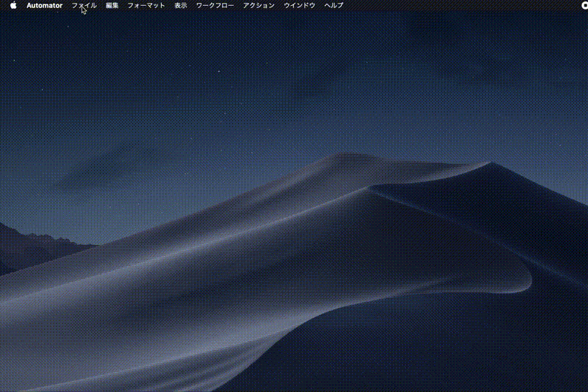The height and width of the screenshot is (392, 588).
Task: Open the 編集 menu
Action: pyautogui.click(x=112, y=5)
